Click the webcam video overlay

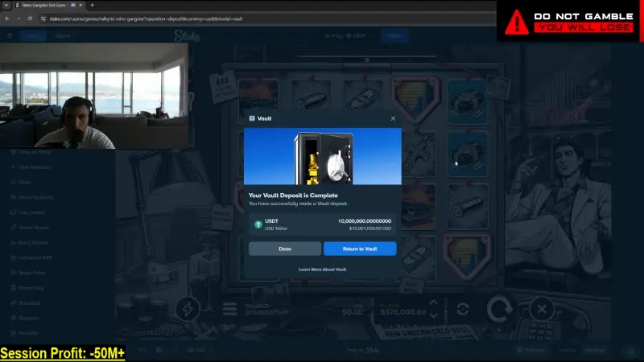click(x=94, y=96)
